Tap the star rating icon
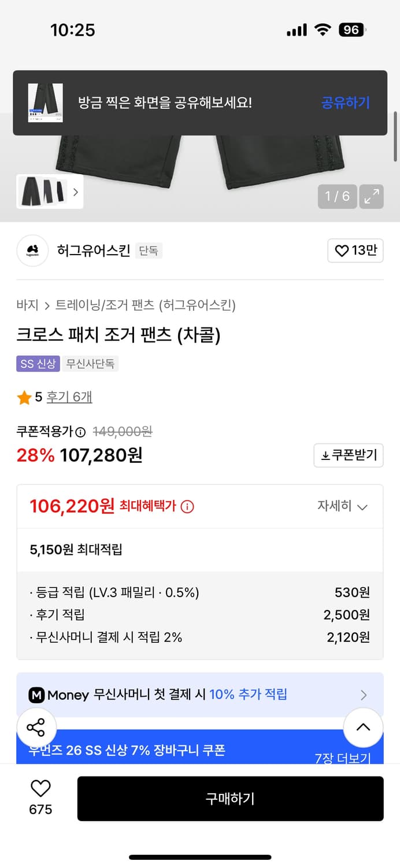Screen dimensions: 400x868 point(24,398)
